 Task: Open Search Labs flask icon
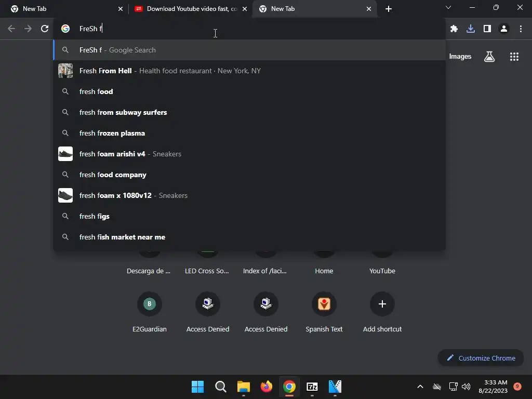[489, 57]
